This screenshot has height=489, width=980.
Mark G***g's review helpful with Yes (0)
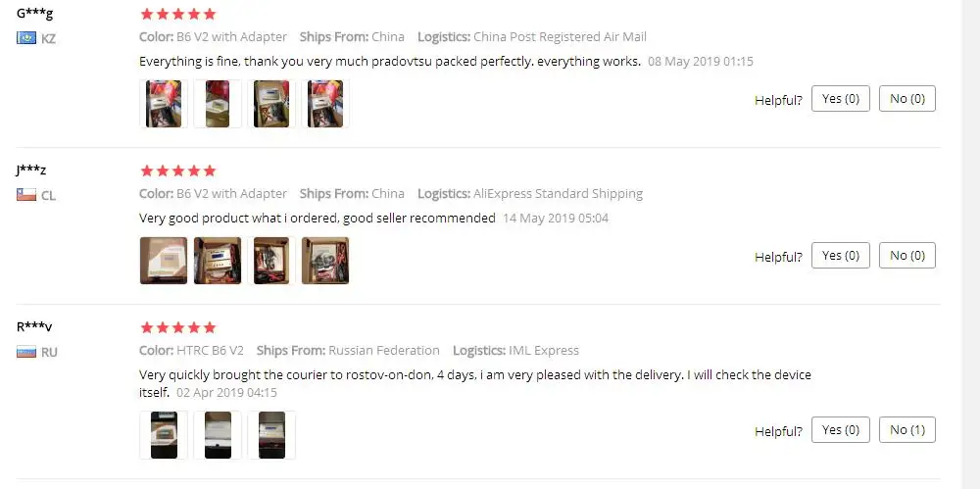841,99
